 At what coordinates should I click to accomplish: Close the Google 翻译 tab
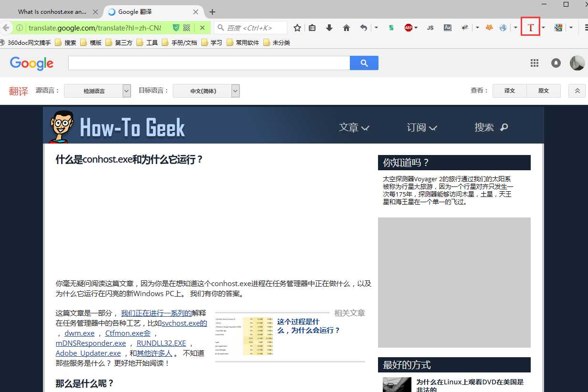pos(196,12)
